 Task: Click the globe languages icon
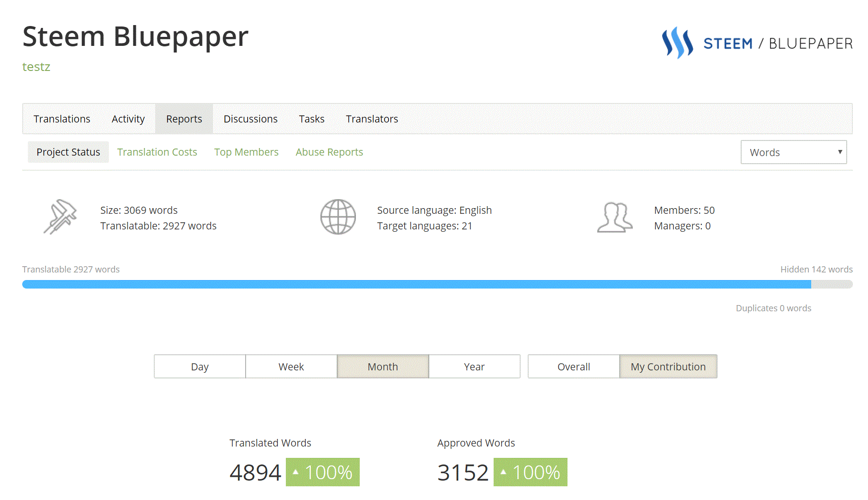point(338,217)
